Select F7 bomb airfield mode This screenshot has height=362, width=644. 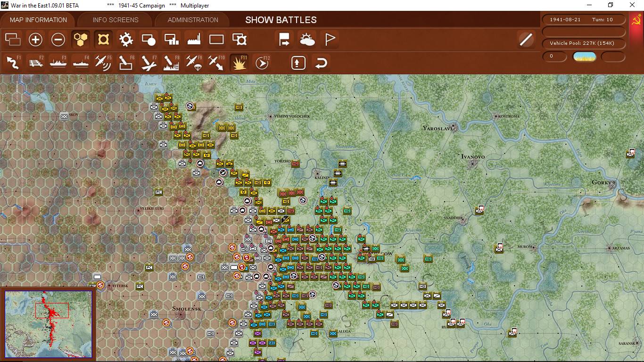pos(149,63)
